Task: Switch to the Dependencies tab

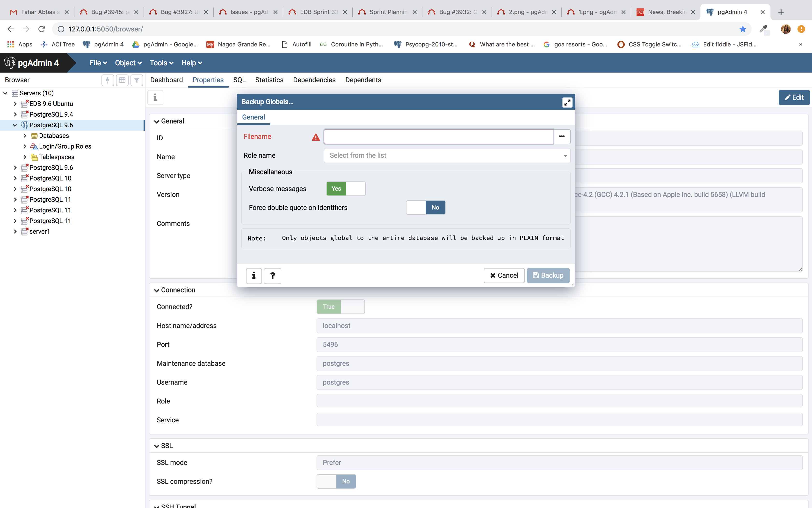Action: [314, 80]
